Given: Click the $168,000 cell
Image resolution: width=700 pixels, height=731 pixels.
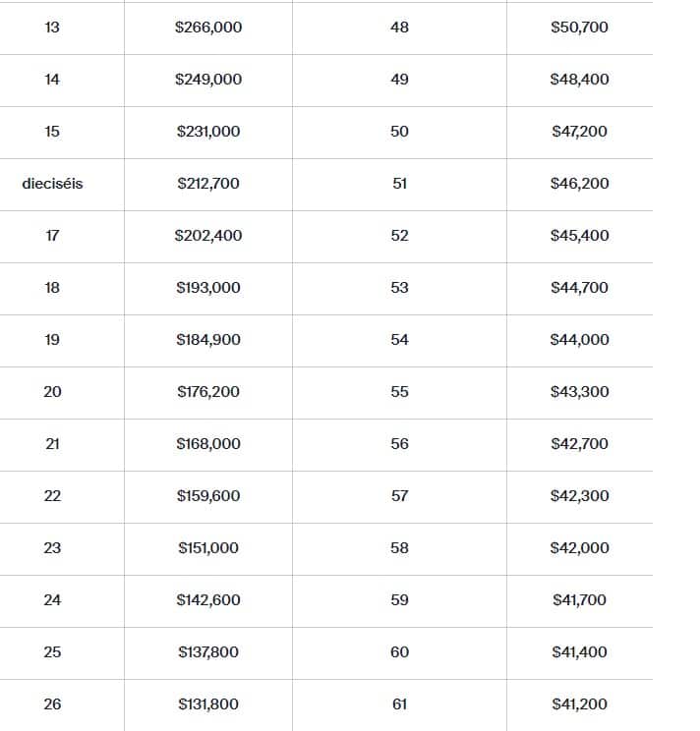Looking at the screenshot, I should click(x=208, y=444).
